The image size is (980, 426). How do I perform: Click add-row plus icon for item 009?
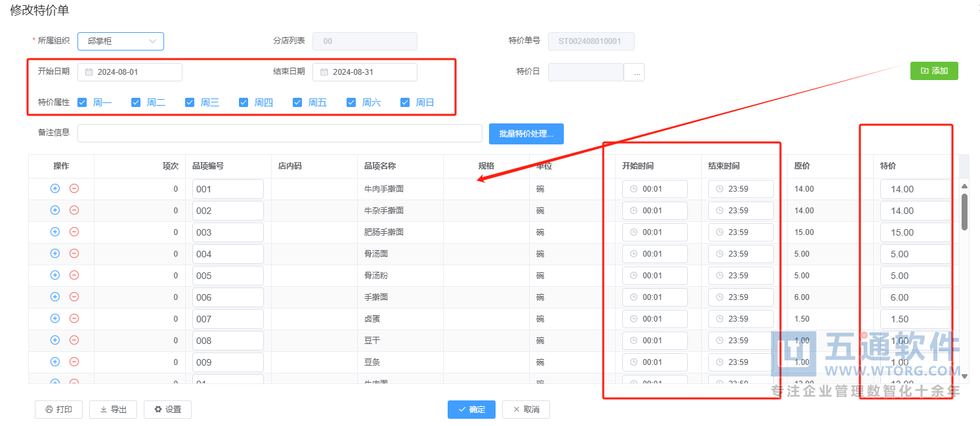pos(55,362)
